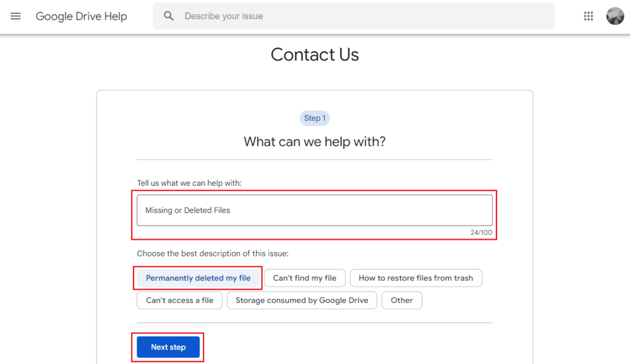Click the "Contact Us" page heading
Viewport: 630px width, 364px height.
tap(314, 55)
